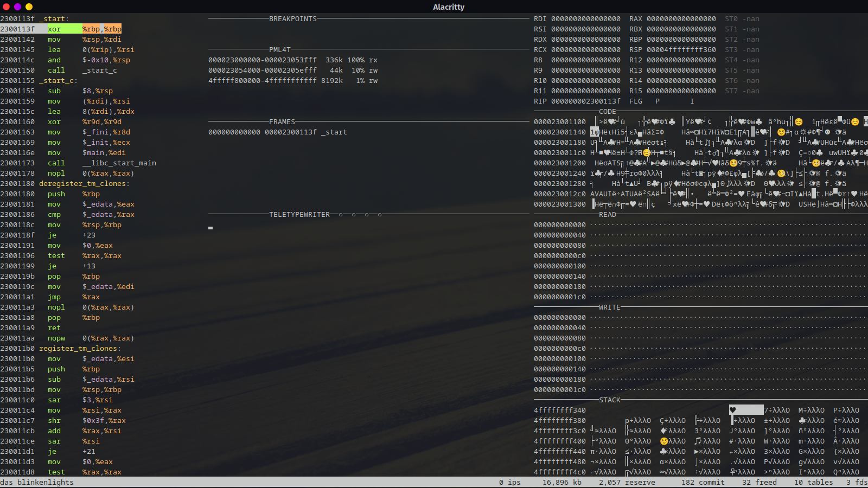Viewport: 868px width, 488px height.
Task: Click the 182 commit status entry
Action: point(703,483)
